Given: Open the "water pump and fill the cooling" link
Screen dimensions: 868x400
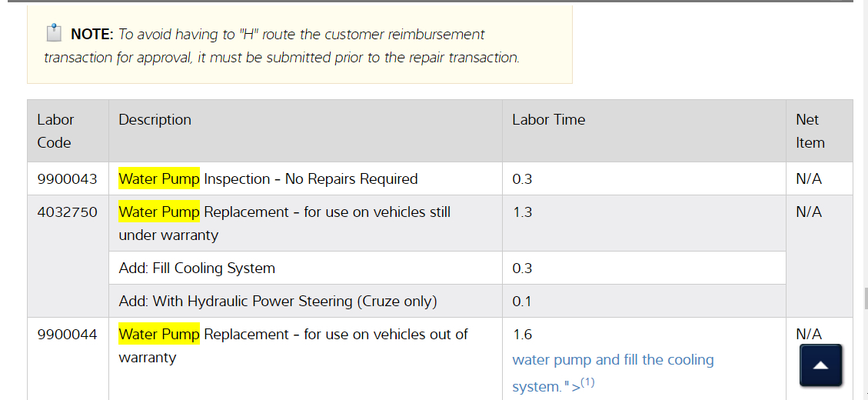Looking at the screenshot, I should tap(613, 360).
